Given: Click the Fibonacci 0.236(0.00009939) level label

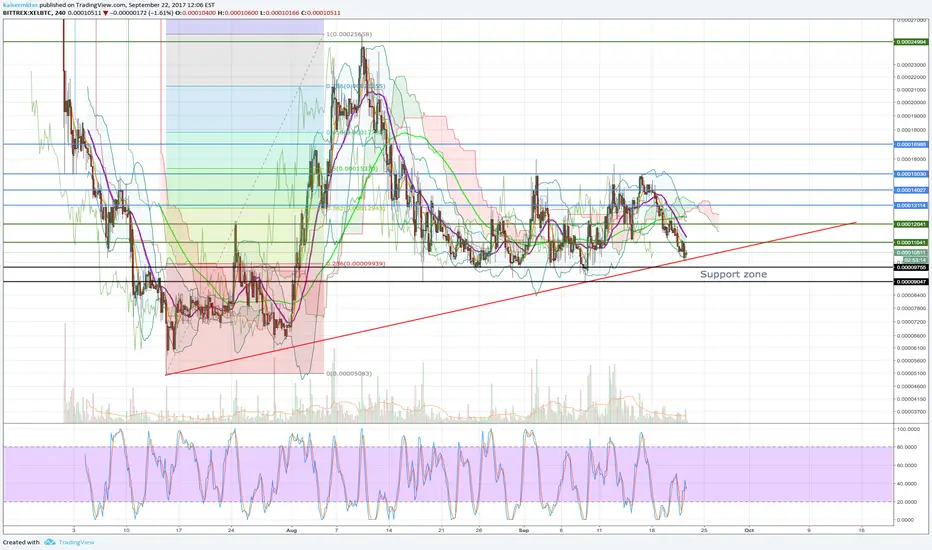Looking at the screenshot, I should coord(355,263).
